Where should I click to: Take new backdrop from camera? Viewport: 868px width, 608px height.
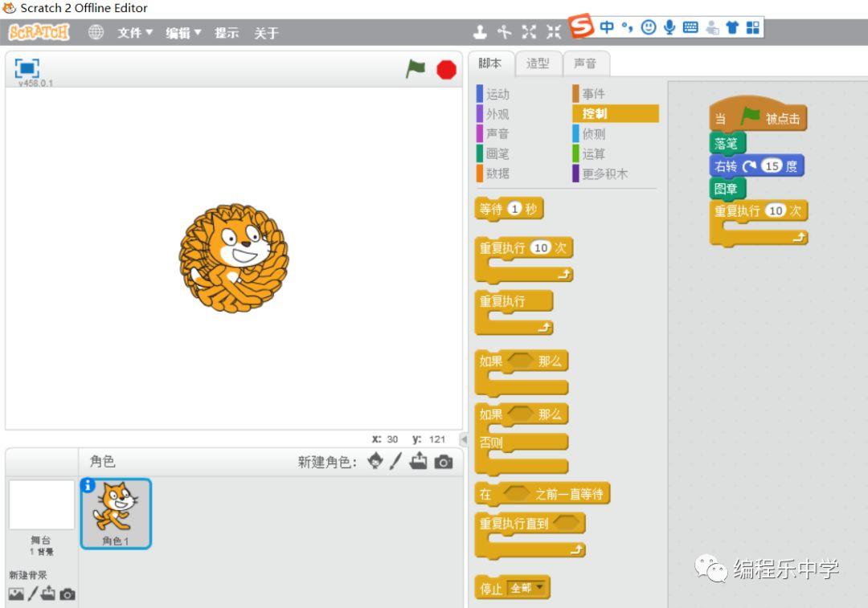pyautogui.click(x=68, y=594)
